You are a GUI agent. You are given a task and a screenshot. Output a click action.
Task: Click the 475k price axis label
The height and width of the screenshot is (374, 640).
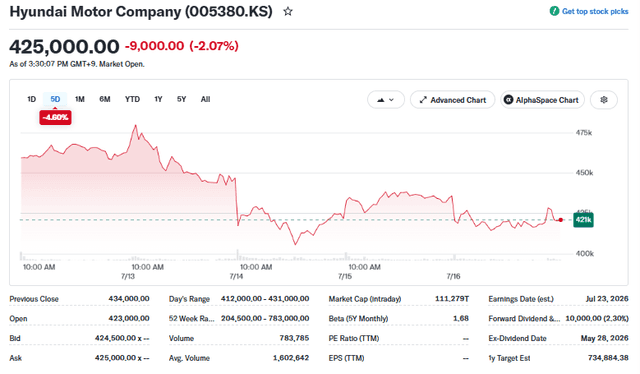click(584, 133)
